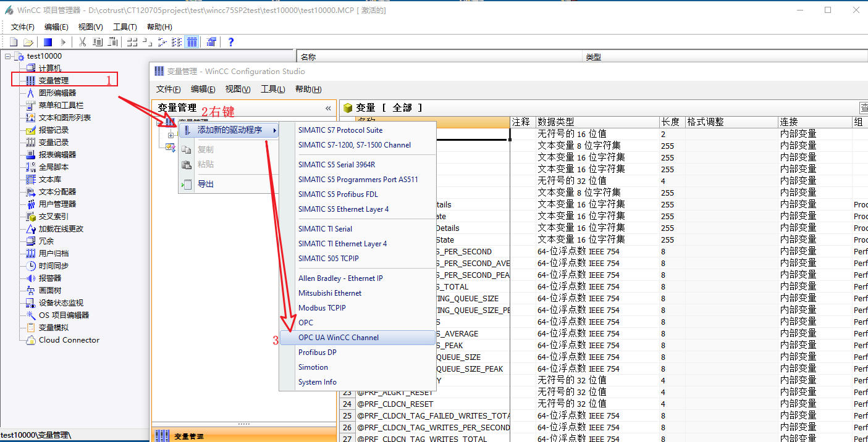The image size is (868, 442).
Task: Open 帮助(H) menu in Configuration Studio
Action: pyautogui.click(x=308, y=90)
